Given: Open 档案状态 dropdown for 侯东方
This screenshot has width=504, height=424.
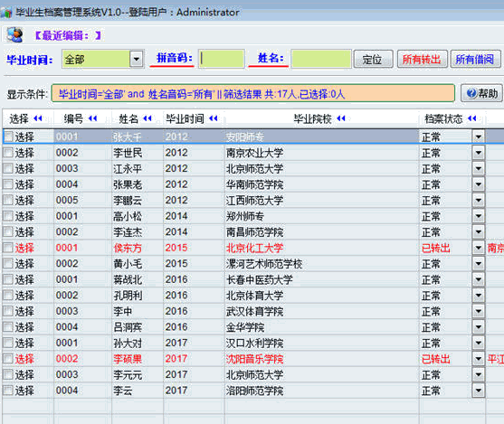Looking at the screenshot, I should (x=479, y=248).
